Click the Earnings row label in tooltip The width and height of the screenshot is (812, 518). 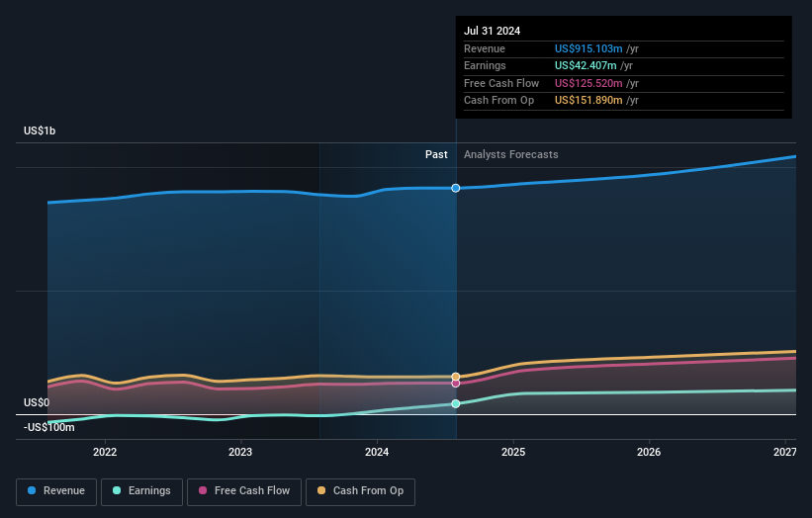pyautogui.click(x=485, y=65)
